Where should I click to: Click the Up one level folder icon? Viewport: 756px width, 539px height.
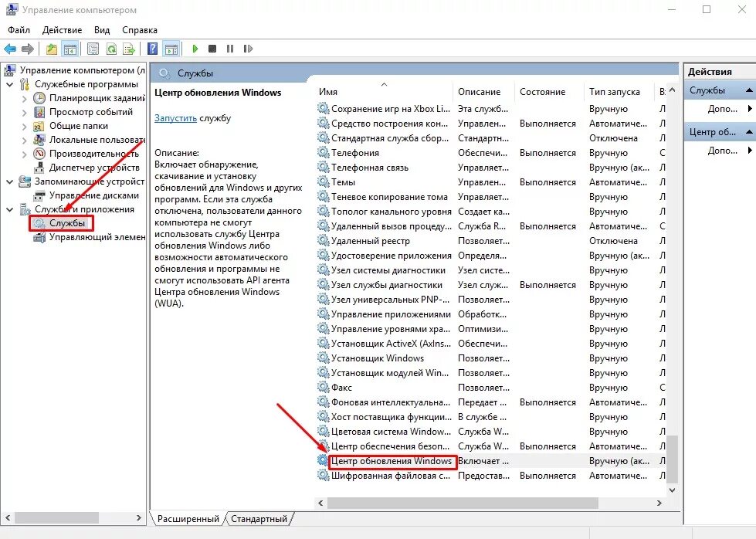(x=52, y=49)
